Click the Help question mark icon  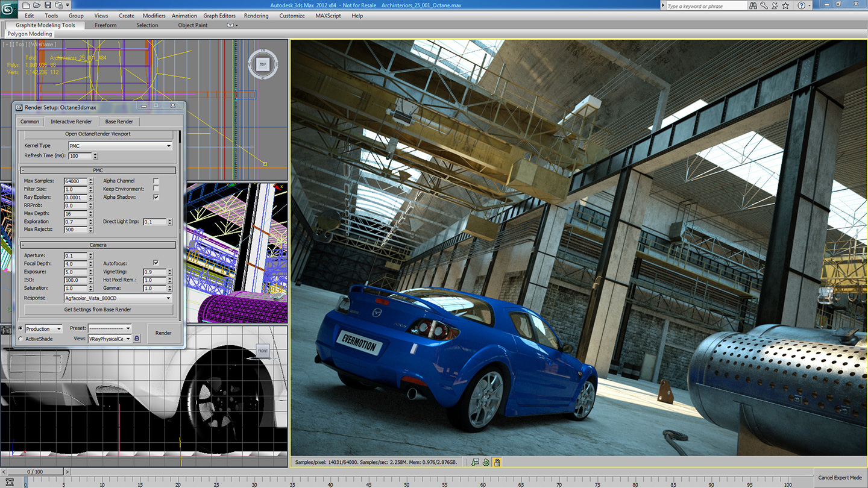tap(801, 5)
